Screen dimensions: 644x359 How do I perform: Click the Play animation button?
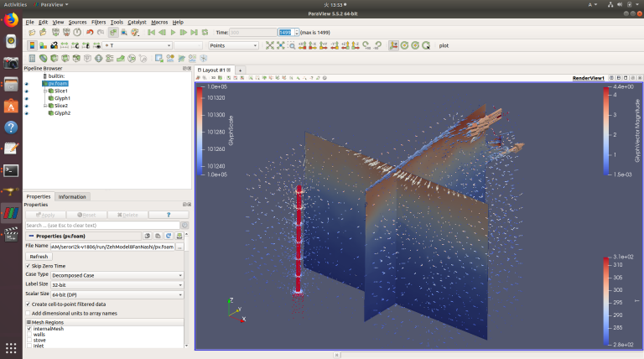point(173,32)
